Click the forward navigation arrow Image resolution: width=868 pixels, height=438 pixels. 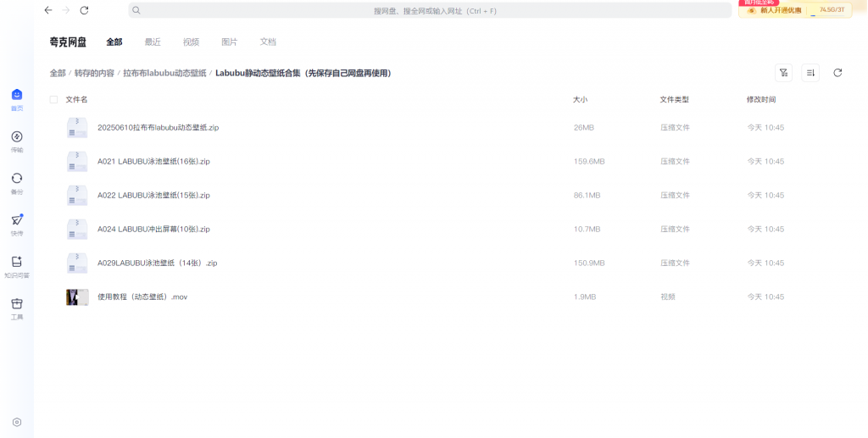66,10
